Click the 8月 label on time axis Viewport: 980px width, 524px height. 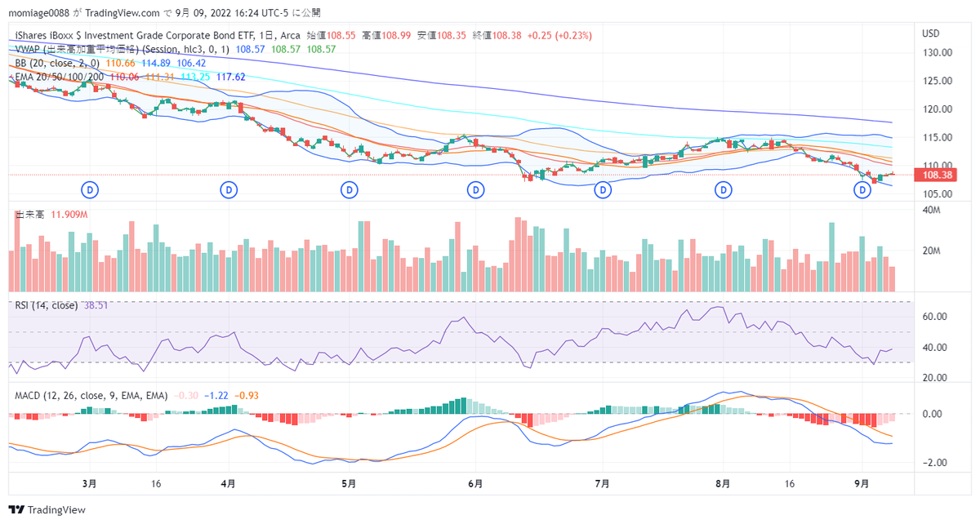(x=724, y=483)
